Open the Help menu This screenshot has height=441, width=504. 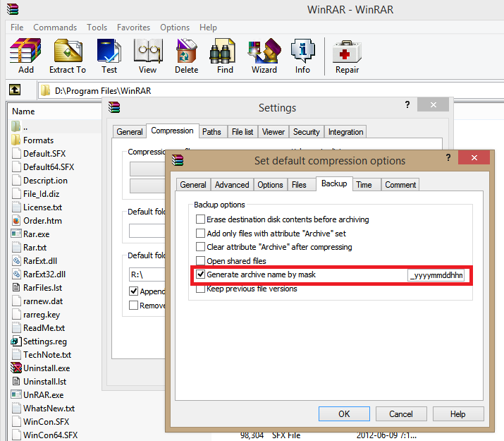[208, 28]
